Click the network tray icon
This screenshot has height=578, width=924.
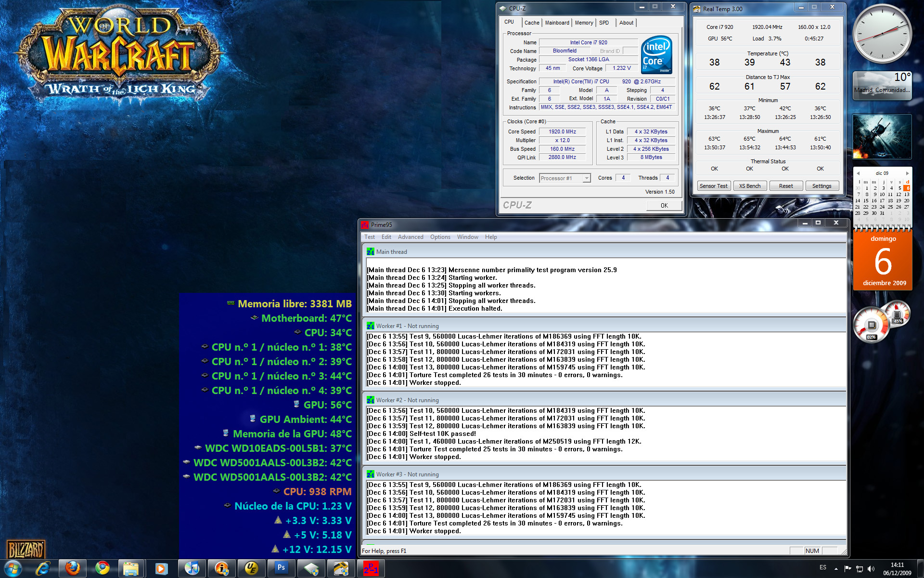(x=859, y=568)
